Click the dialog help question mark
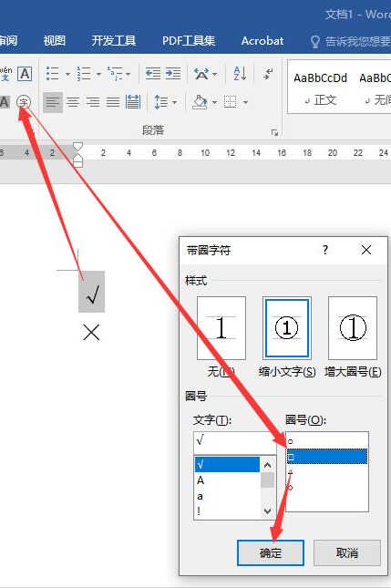The width and height of the screenshot is (391, 588). click(x=325, y=250)
